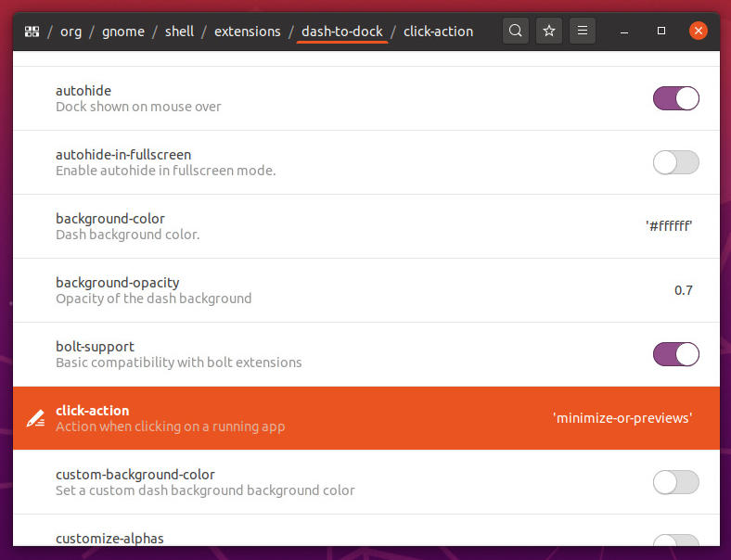Open the hamburger menu
Image resolution: width=731 pixels, height=560 pixels.
(583, 31)
